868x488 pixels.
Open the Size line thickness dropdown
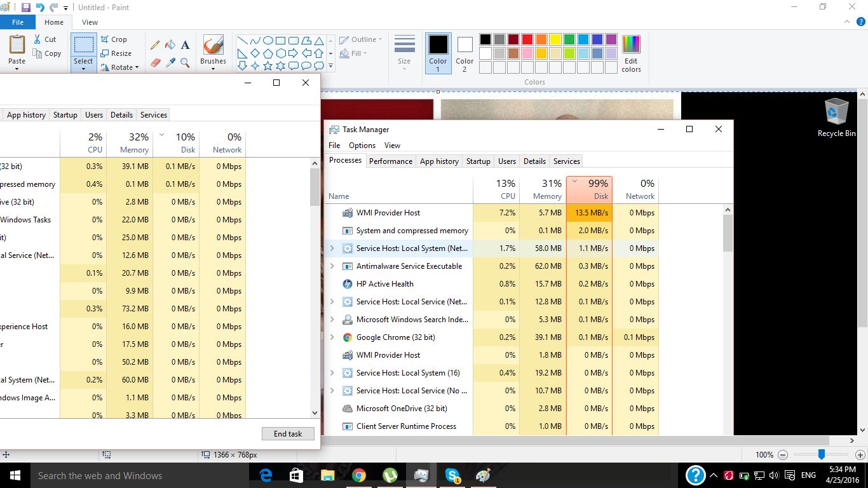404,52
